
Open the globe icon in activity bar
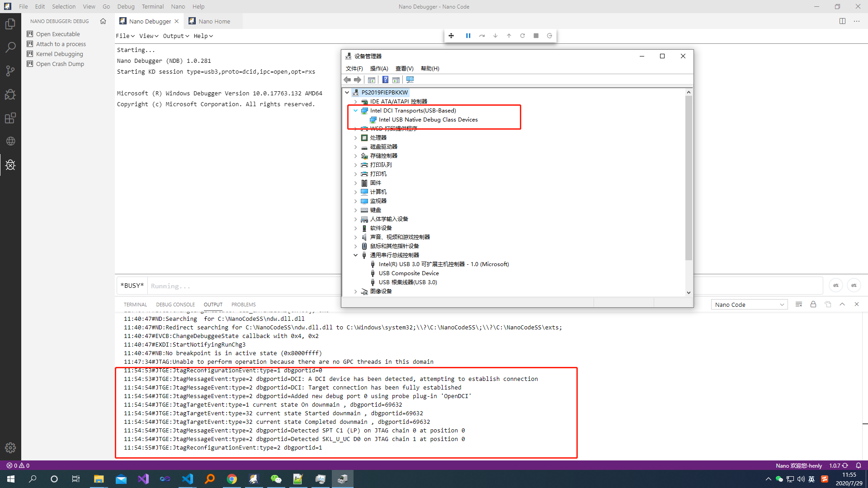tap(10, 141)
